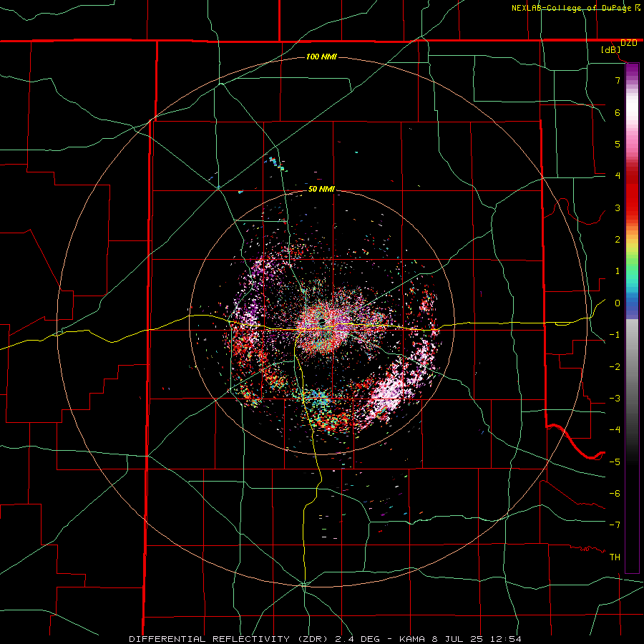Click the -1 dB value on color scale
The image size is (644, 644).
point(615,335)
